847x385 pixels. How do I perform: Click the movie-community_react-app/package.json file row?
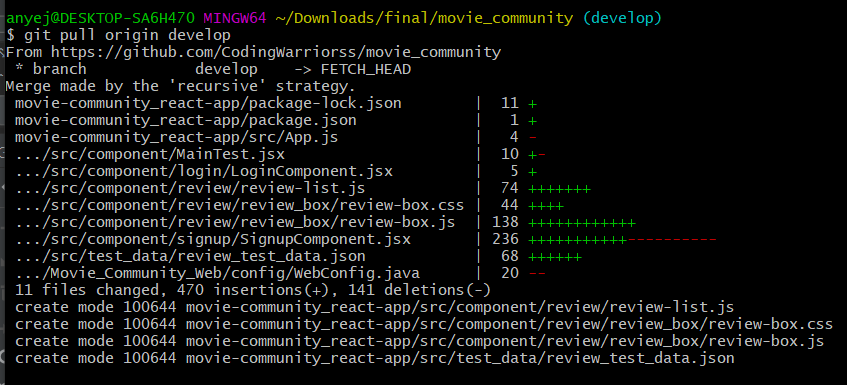pos(276,120)
